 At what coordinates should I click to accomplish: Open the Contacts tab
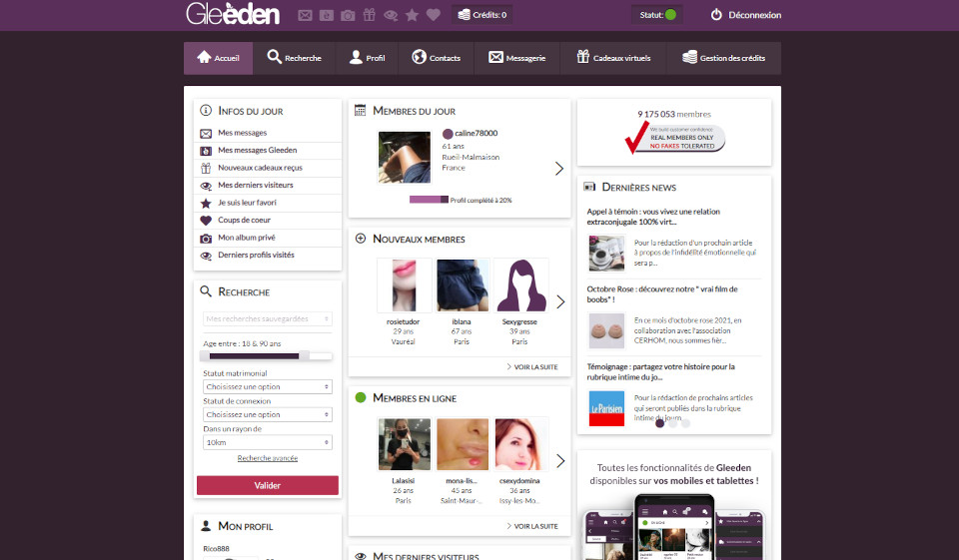[x=437, y=58]
